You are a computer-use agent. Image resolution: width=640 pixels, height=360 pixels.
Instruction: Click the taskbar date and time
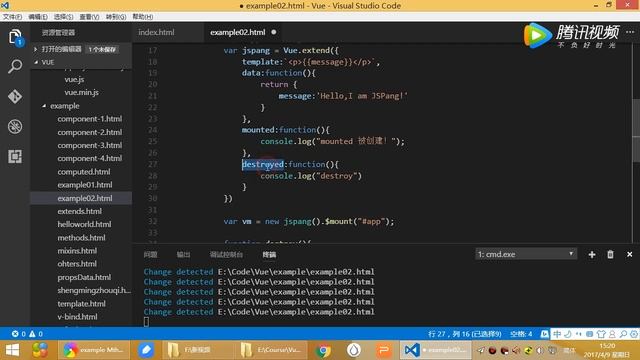pyautogui.click(x=607, y=350)
